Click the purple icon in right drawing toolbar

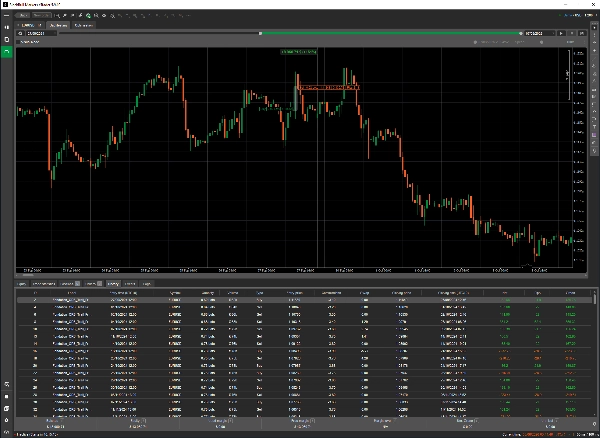tap(594, 135)
